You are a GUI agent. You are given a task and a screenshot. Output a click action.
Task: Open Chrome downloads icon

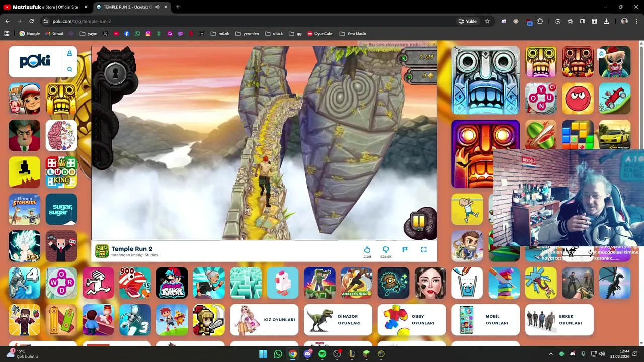pos(606,21)
